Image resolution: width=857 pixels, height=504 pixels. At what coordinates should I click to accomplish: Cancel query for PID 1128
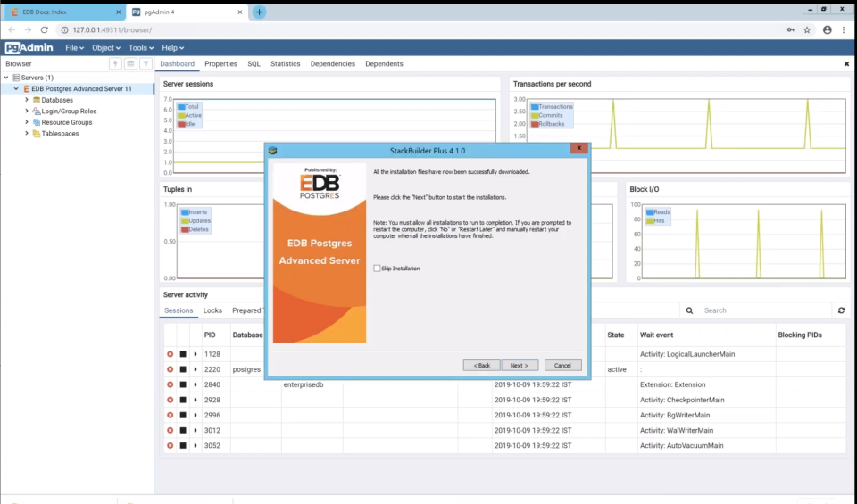[170, 354]
